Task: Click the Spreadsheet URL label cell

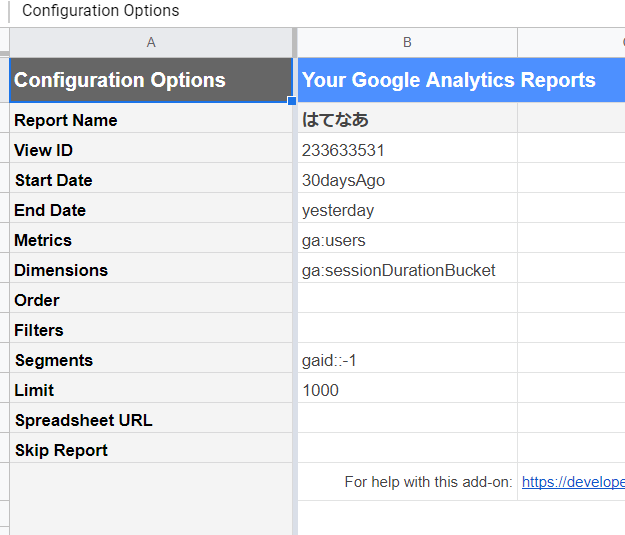Action: pos(151,418)
